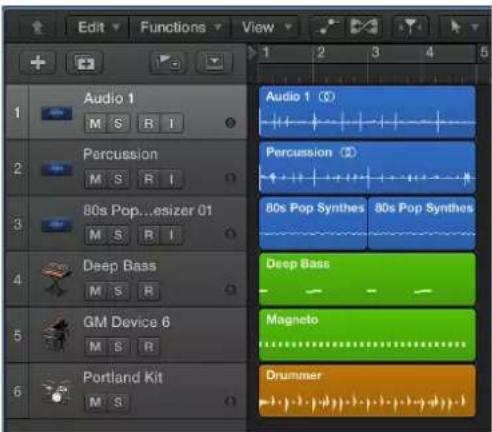Viewport: 492px width, 432px height.
Task: Select track name '80s Pop...esizer 01'
Action: pyautogui.click(x=147, y=210)
